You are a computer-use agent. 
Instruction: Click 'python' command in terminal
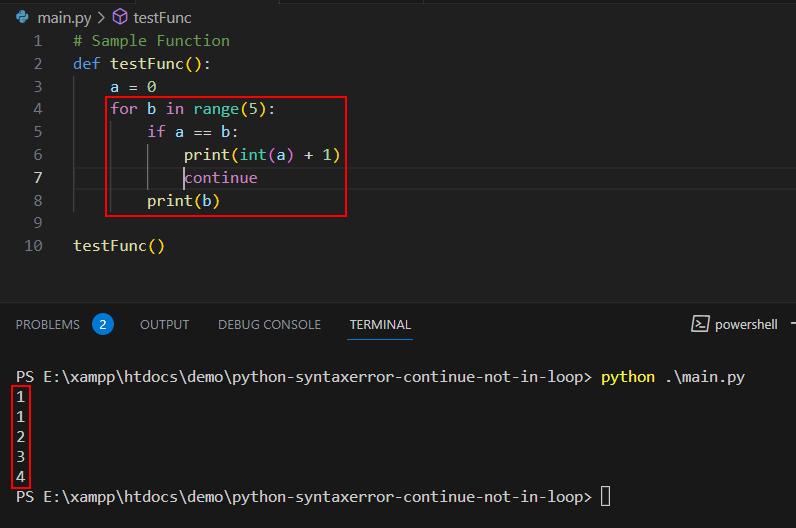(628, 377)
